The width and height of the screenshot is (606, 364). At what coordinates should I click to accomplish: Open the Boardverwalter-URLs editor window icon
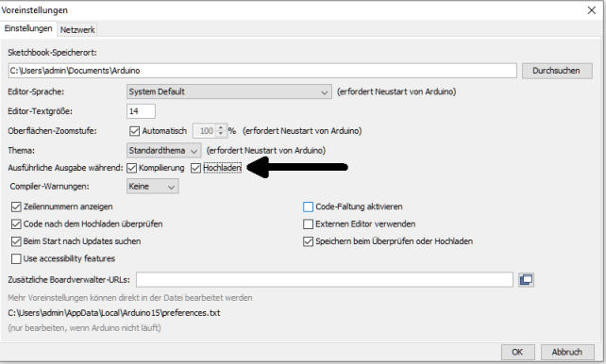[x=526, y=279]
